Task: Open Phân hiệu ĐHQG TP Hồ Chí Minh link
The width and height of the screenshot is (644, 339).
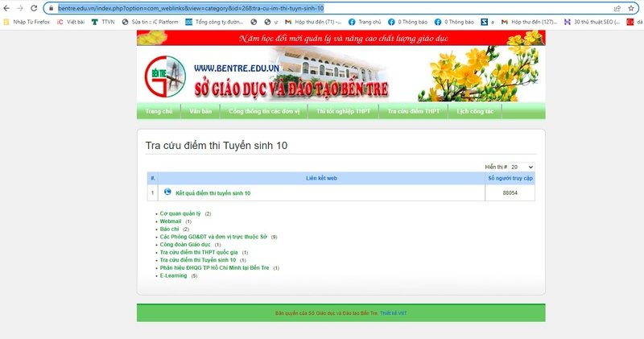Action: (x=214, y=268)
